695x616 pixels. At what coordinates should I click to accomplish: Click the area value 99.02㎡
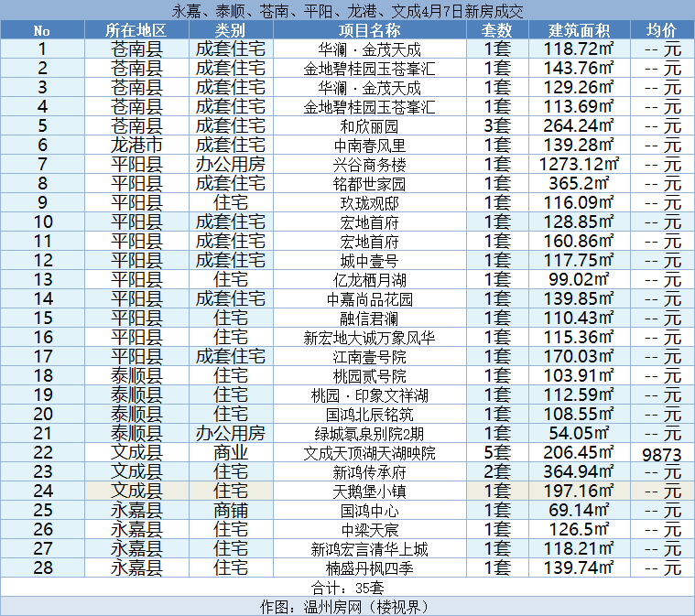coord(579,280)
